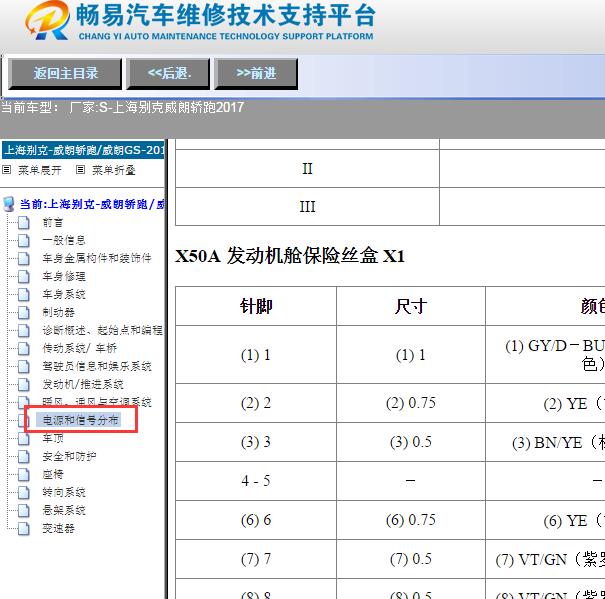Click the page icon beside 传动系统/车桥
This screenshot has width=605, height=599.
[24, 348]
